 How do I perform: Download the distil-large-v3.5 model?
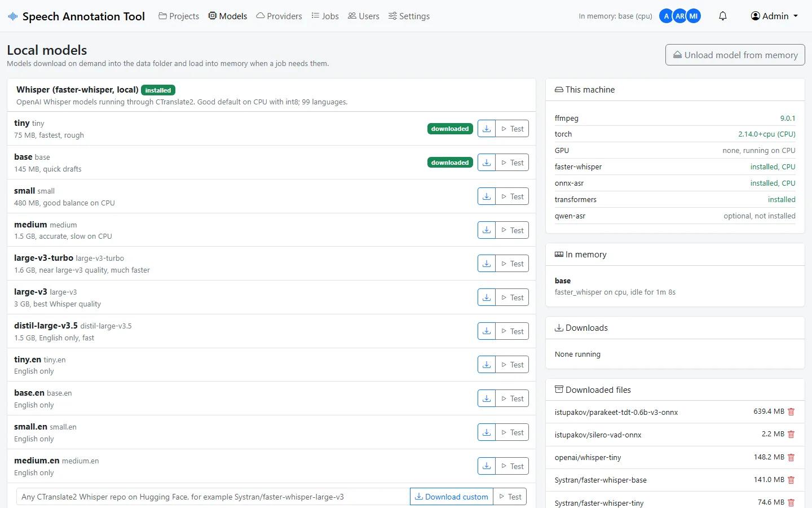click(x=487, y=331)
